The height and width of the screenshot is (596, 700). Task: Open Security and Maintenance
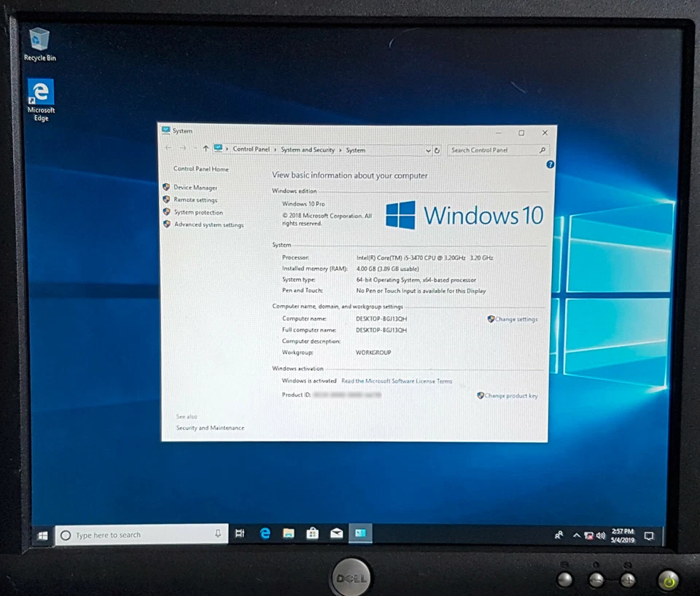click(210, 428)
